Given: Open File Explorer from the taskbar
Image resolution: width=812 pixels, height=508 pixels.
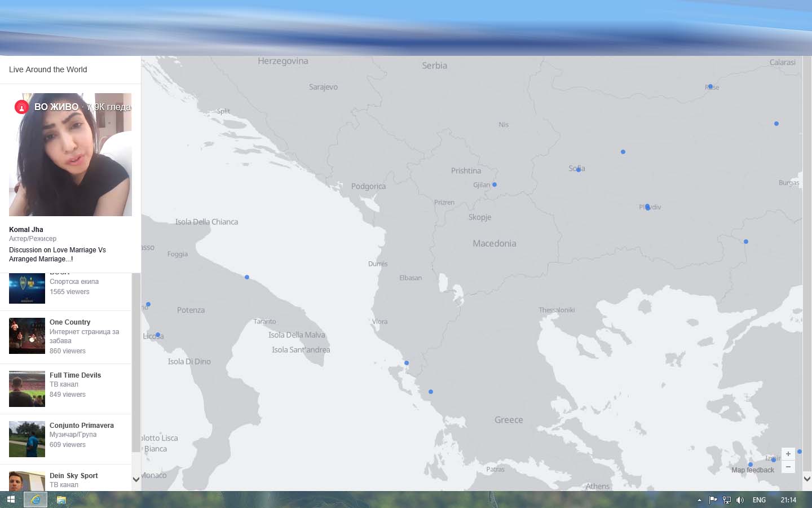Looking at the screenshot, I should pyautogui.click(x=61, y=500).
